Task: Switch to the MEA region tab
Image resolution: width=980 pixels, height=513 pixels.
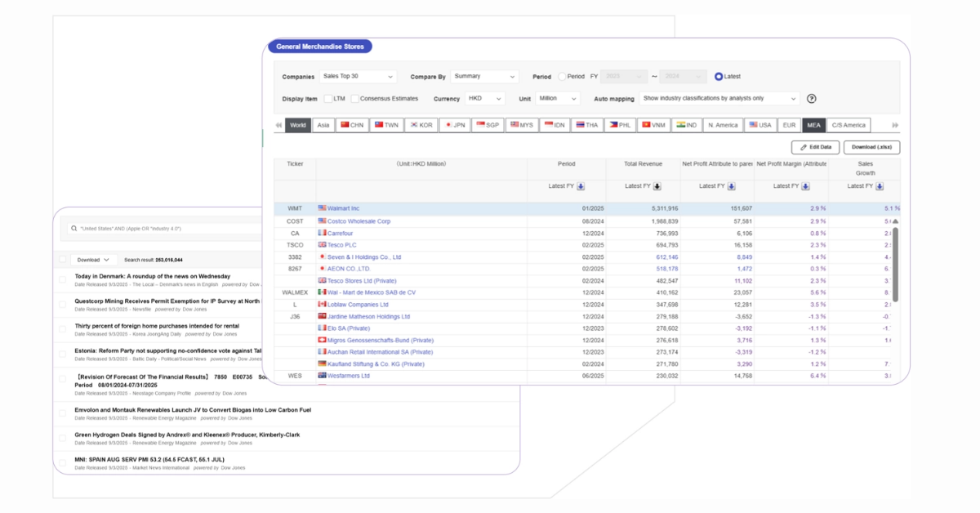Action: point(813,125)
